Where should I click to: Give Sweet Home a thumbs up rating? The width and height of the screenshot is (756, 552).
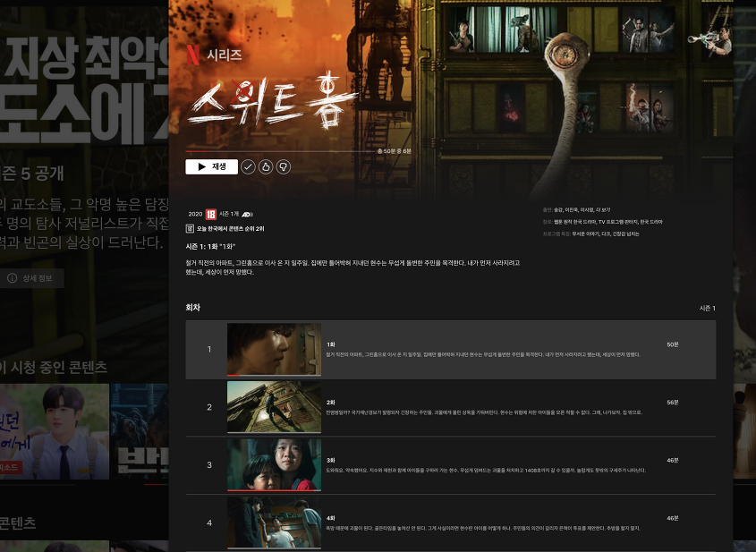267,166
